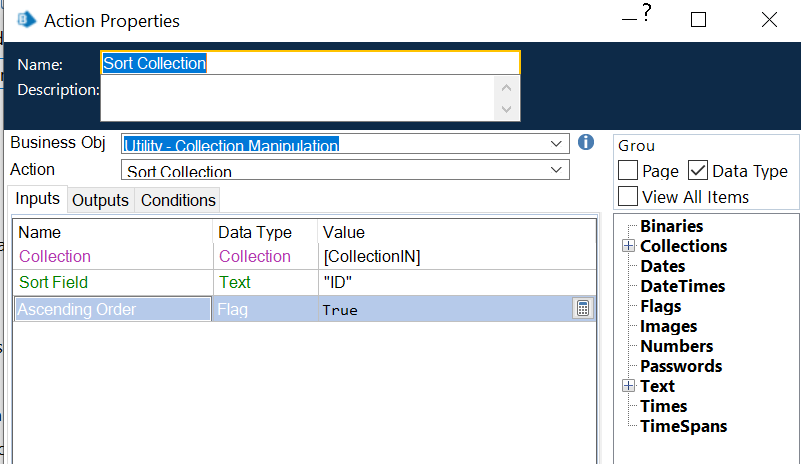
Task: Open the Action dropdown arrow
Action: tap(557, 171)
